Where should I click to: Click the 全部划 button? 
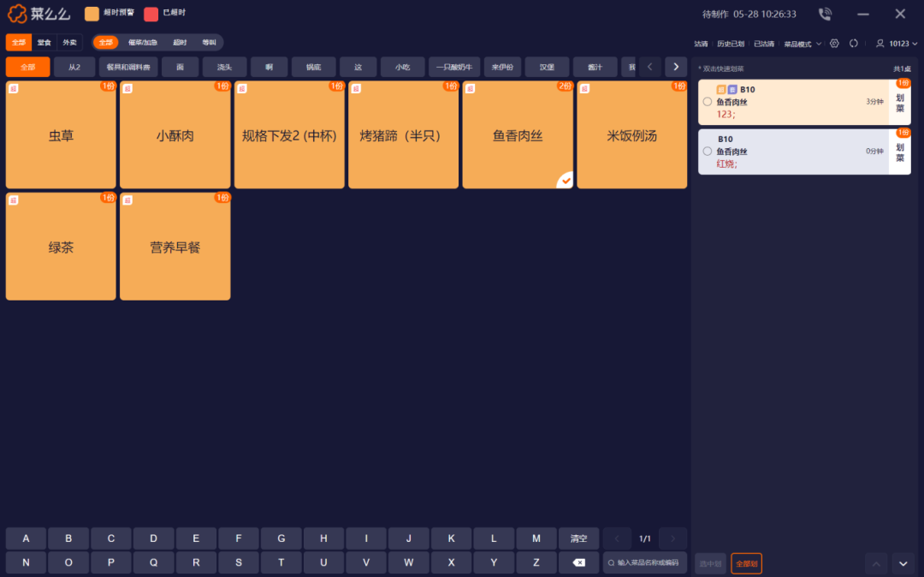(746, 564)
